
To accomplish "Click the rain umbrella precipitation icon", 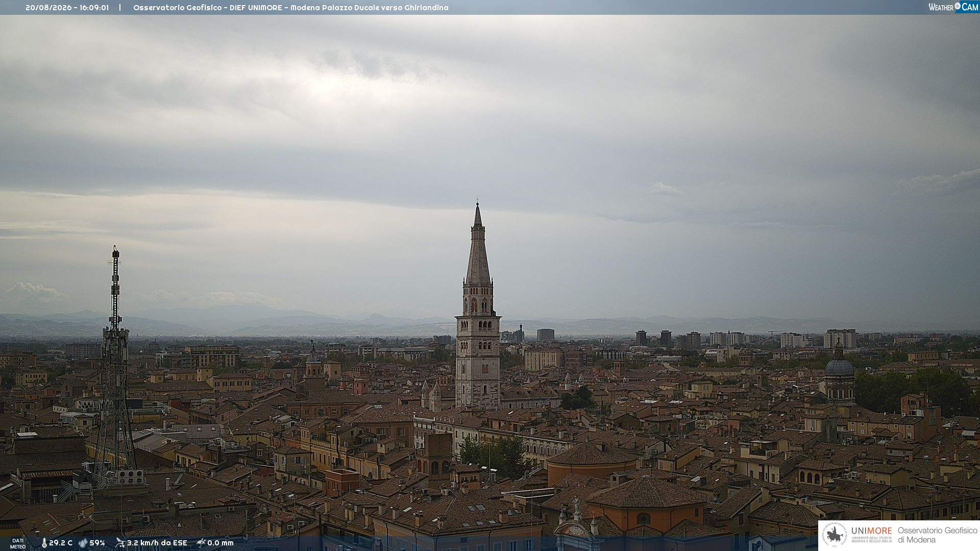I will [201, 543].
